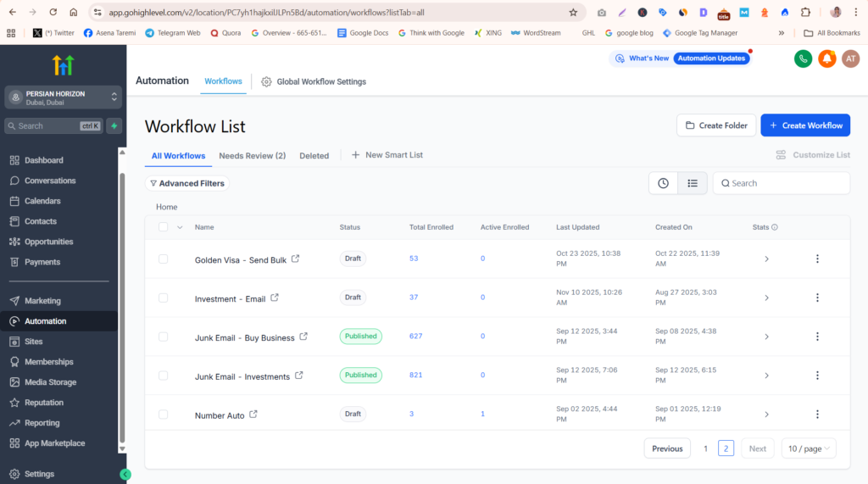Expand stats chevron for Golden Visa row

766,259
